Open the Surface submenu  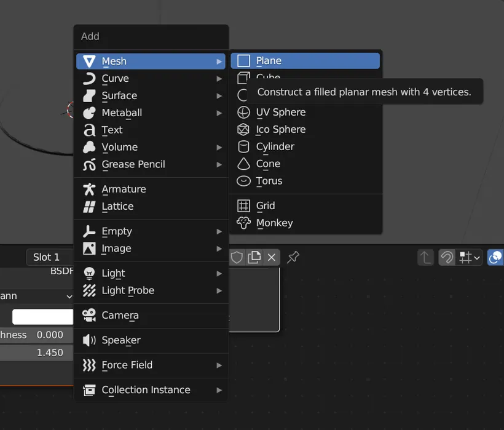click(x=151, y=95)
